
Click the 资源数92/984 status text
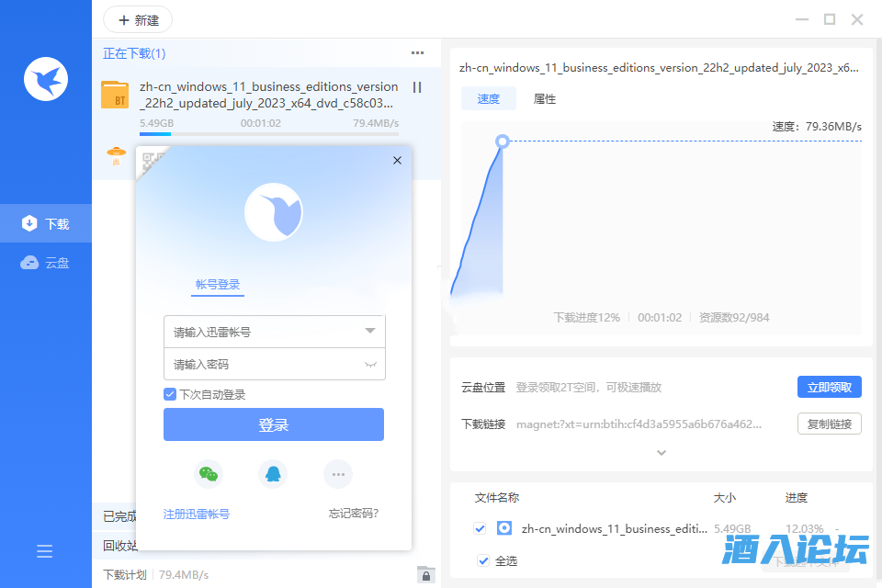point(734,317)
